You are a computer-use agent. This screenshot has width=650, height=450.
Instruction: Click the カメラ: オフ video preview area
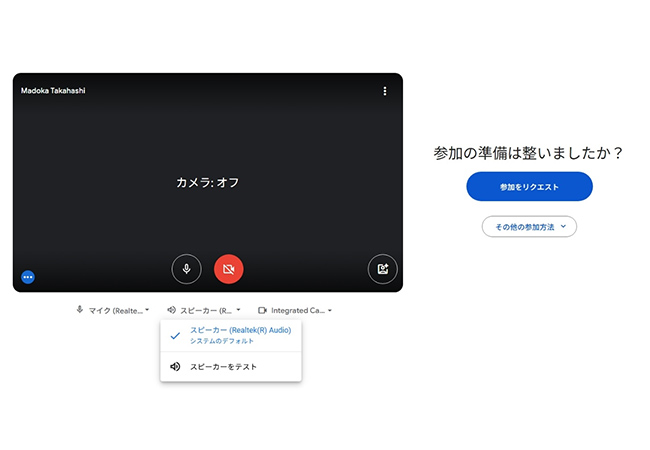[208, 182]
